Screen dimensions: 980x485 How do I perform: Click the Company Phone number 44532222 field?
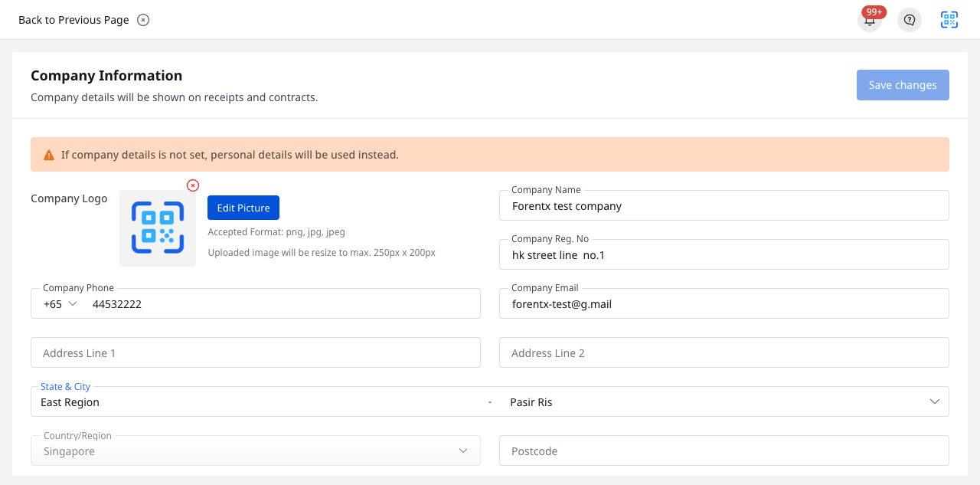click(282, 304)
